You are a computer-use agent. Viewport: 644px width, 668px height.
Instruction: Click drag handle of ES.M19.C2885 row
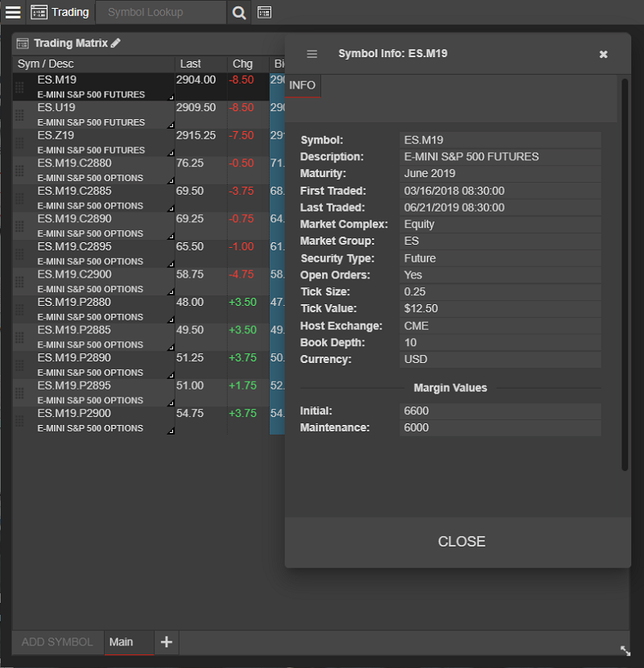[x=19, y=198]
